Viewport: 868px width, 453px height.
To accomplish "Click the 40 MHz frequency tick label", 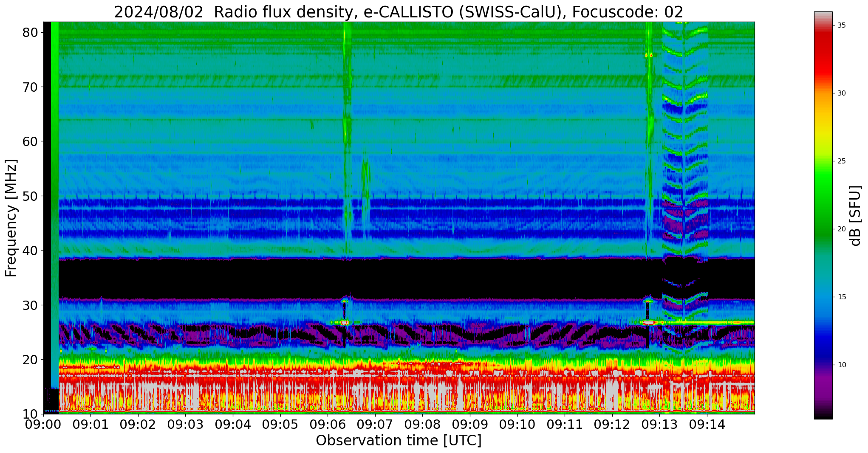I will point(30,250).
